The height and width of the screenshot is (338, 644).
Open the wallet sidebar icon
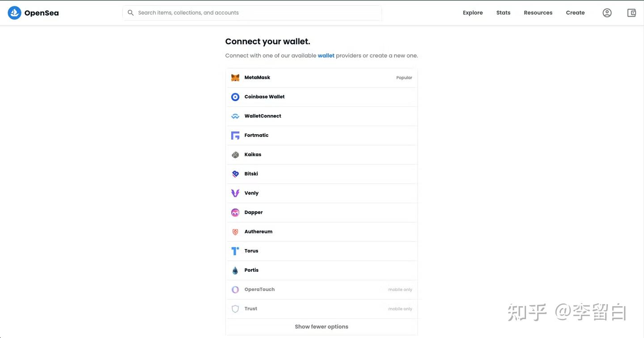tap(631, 13)
